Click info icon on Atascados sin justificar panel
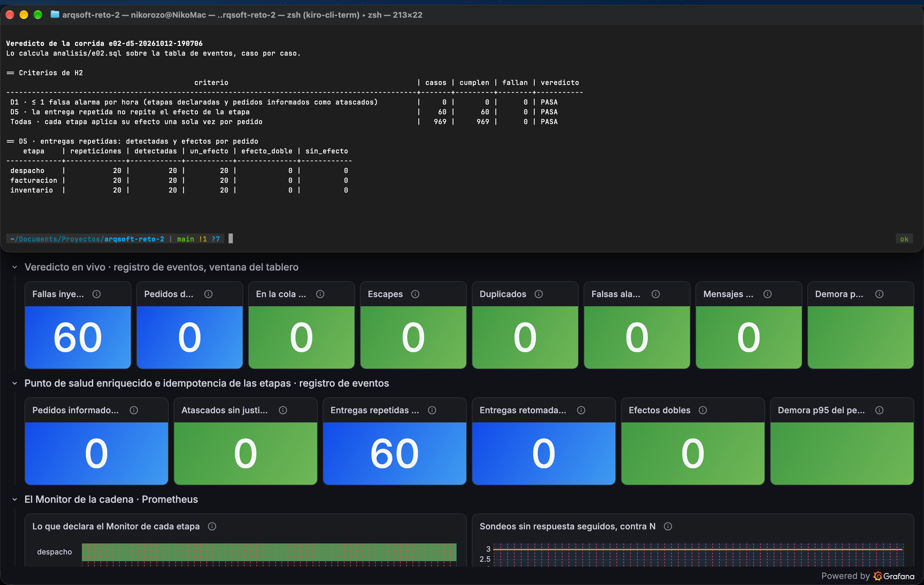The height and width of the screenshot is (585, 924). coord(283,410)
